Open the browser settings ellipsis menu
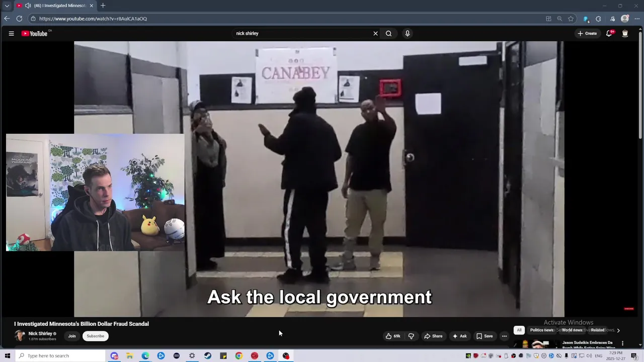 (x=637, y=19)
